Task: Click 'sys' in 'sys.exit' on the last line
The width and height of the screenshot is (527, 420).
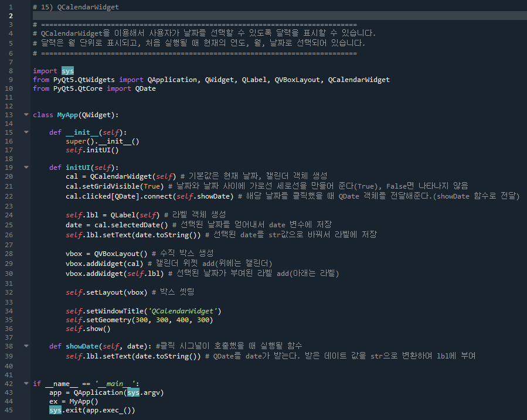Action: (x=56, y=410)
